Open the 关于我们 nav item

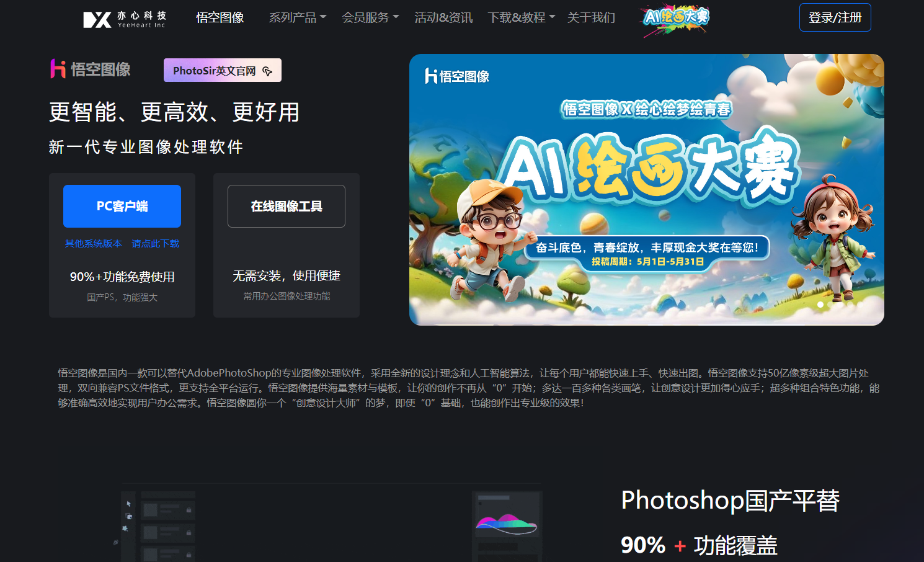pos(591,17)
